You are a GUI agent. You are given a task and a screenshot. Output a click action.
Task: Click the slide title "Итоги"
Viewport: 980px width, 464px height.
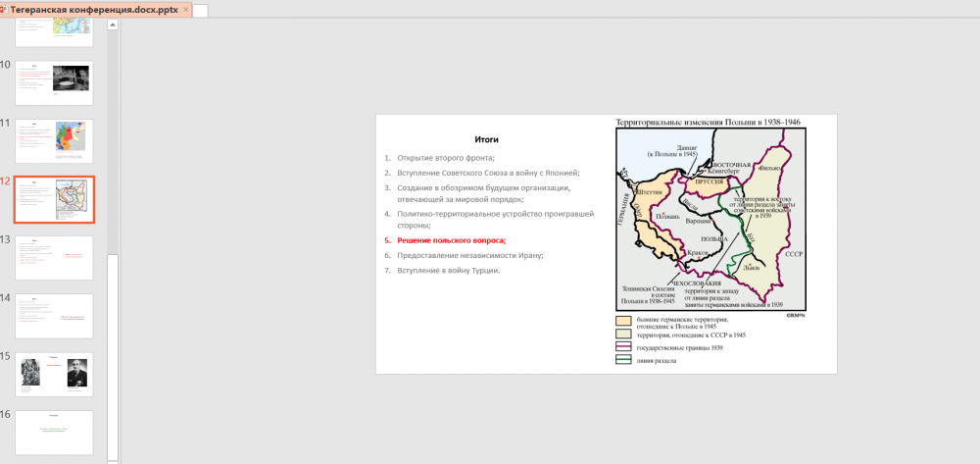486,140
